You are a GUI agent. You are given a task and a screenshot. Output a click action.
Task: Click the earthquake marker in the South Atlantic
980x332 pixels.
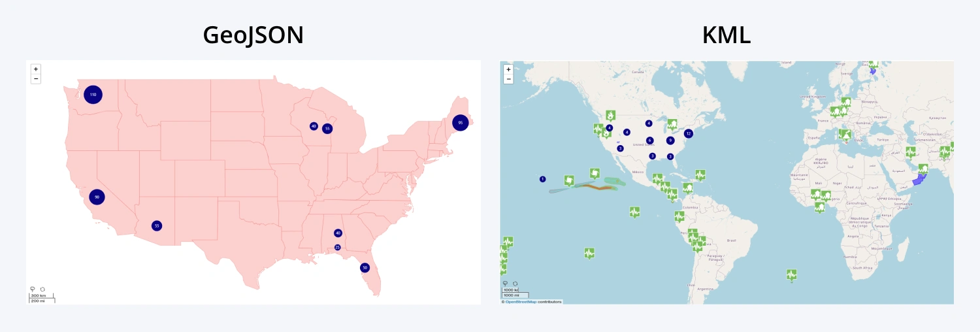pos(792,274)
